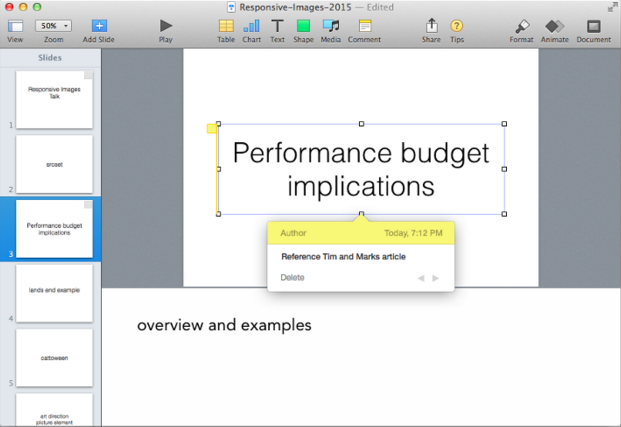
Task: Open the View options icon
Action: [x=15, y=26]
